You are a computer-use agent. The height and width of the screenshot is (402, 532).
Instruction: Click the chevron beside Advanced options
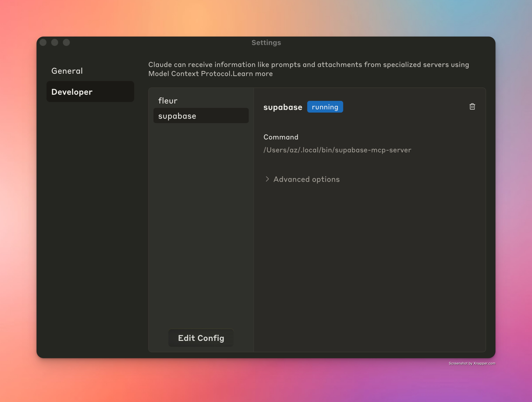267,179
